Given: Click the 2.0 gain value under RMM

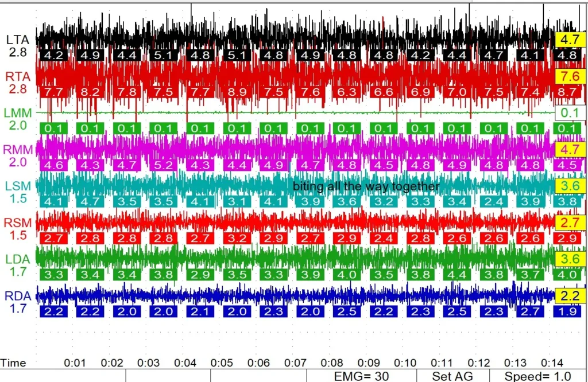Looking at the screenshot, I should (18, 162).
